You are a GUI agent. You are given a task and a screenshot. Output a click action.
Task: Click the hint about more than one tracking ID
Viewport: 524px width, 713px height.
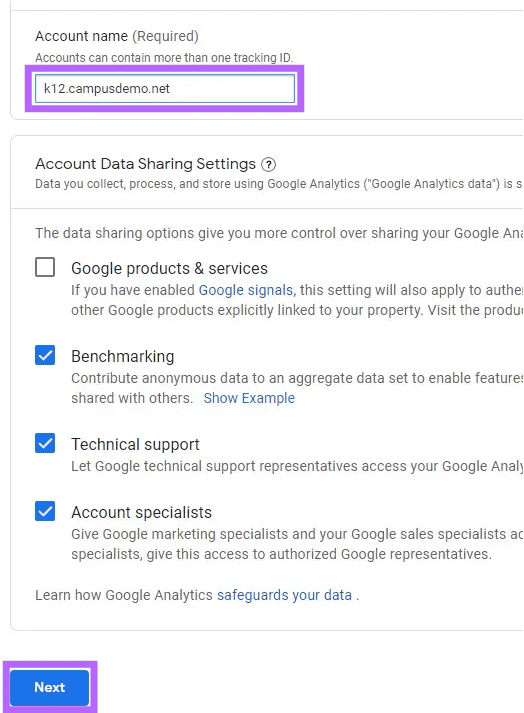click(164, 58)
